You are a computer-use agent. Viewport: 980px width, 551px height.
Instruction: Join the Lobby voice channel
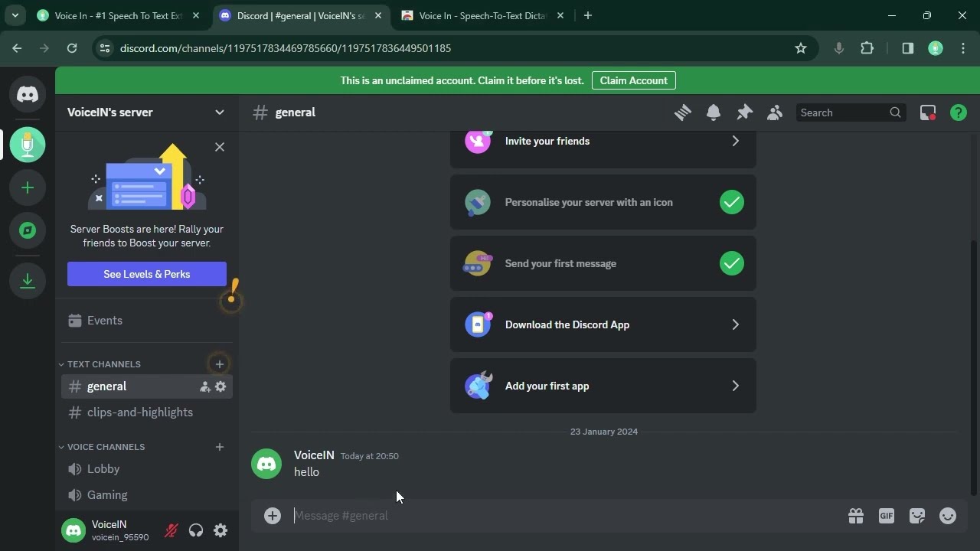click(x=147, y=469)
